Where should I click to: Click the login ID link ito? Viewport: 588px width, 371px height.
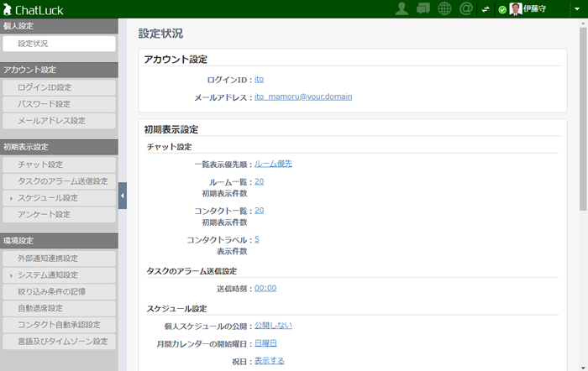coord(259,80)
